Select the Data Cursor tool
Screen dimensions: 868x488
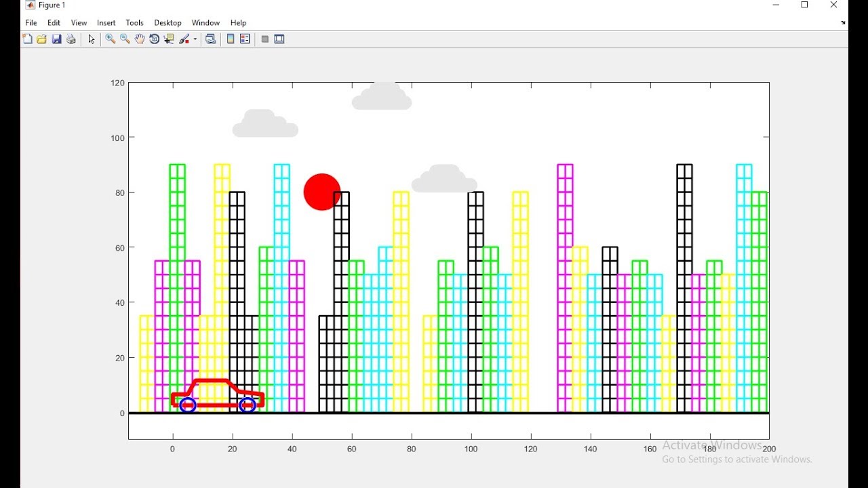point(169,39)
